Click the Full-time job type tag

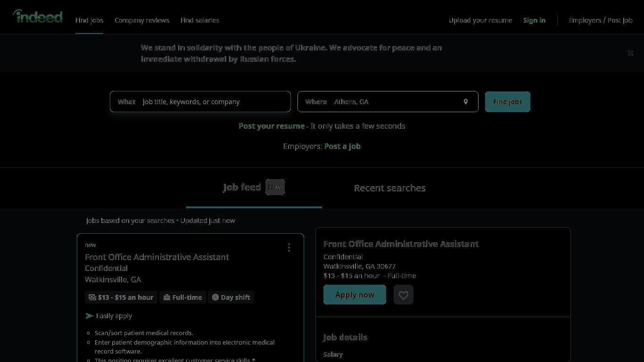(x=183, y=297)
